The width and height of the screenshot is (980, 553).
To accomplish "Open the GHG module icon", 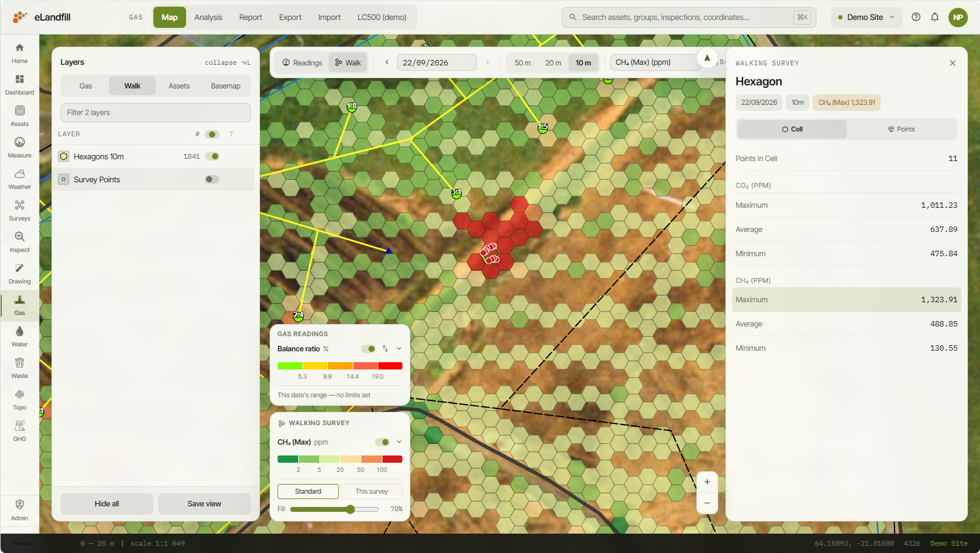I will (19, 431).
